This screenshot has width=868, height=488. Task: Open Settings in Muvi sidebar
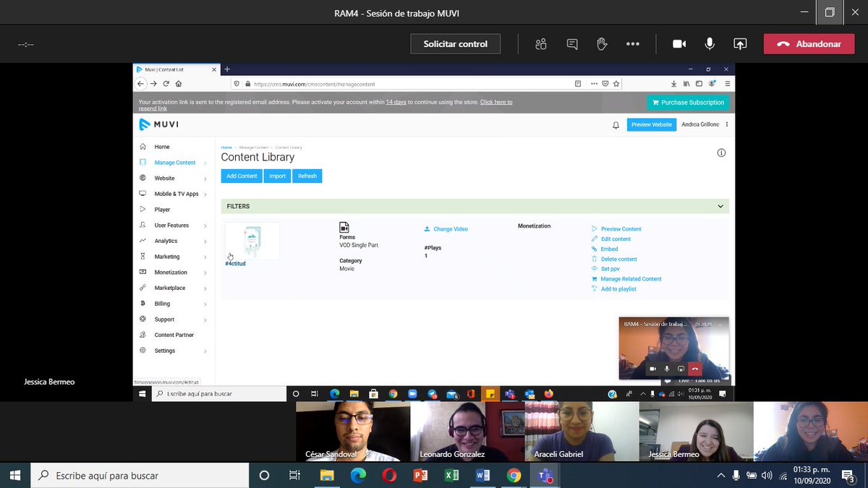174,351
